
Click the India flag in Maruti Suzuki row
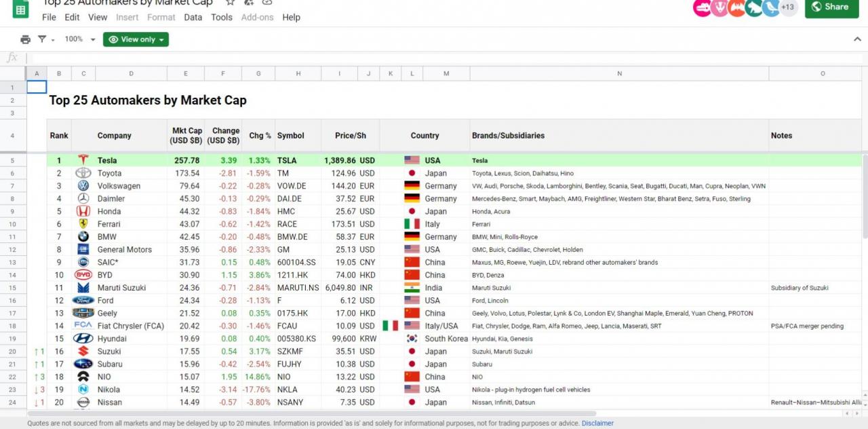pos(412,288)
